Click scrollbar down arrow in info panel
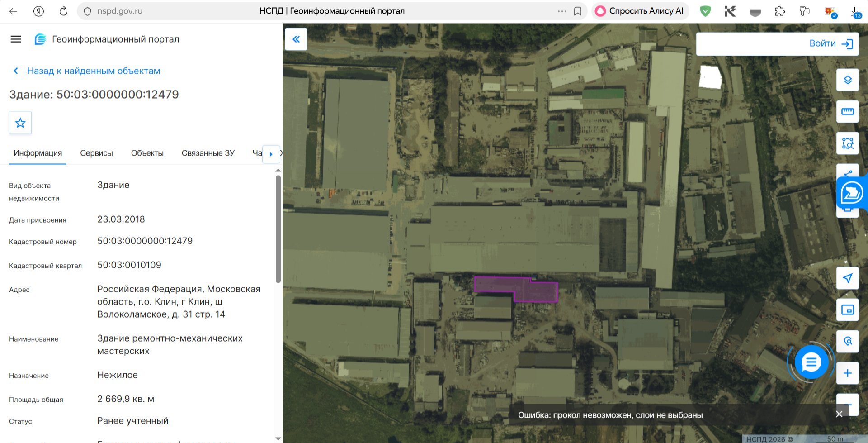Image resolution: width=868 pixels, height=443 pixels. [x=278, y=439]
